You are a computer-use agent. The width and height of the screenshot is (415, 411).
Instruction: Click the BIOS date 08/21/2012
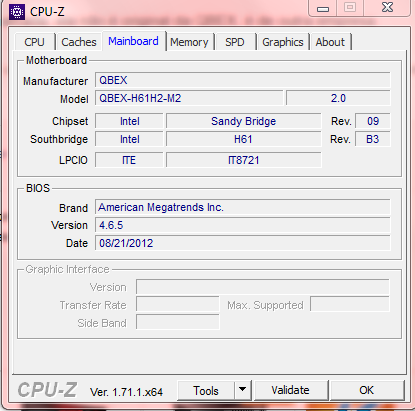tap(243, 243)
